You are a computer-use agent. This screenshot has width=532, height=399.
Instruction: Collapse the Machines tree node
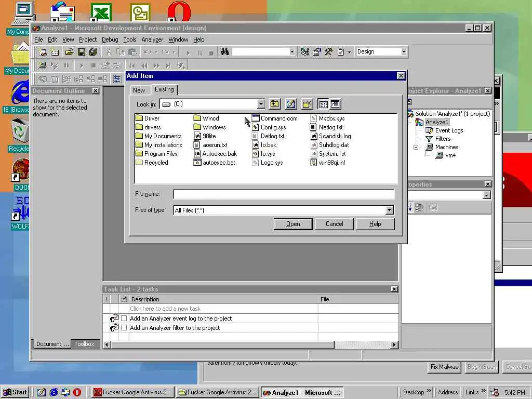point(416,147)
